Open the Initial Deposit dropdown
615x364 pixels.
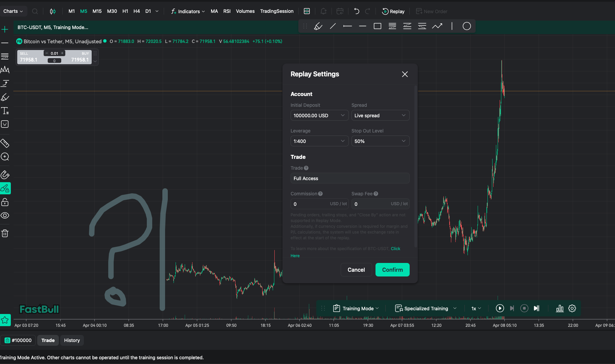coord(319,116)
